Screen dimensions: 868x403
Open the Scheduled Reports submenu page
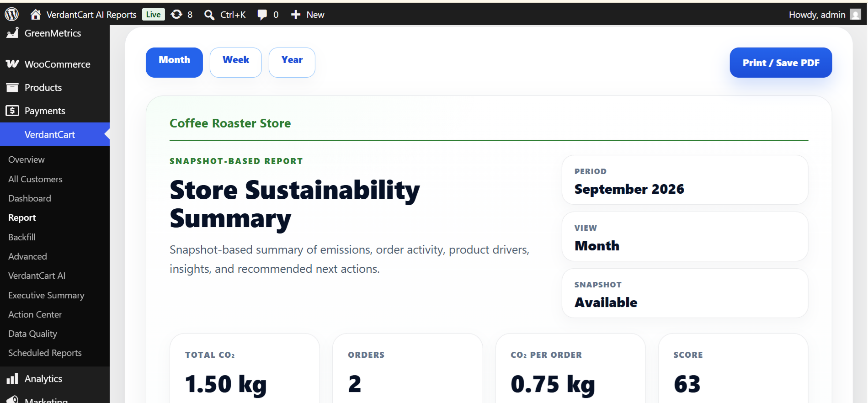45,353
